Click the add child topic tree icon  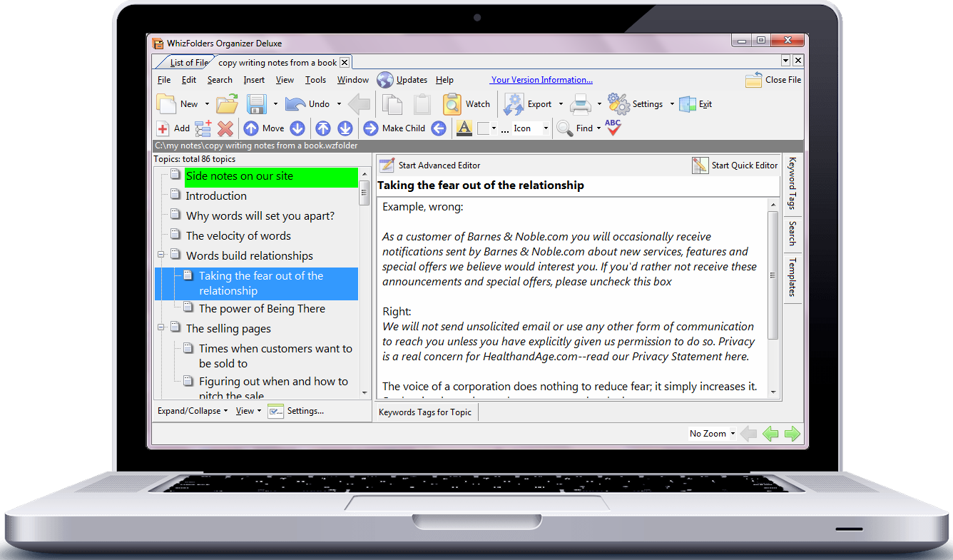coord(203,128)
